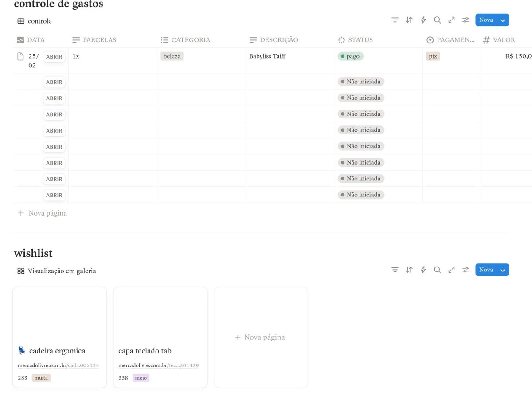Viewport: 532px width, 400px height.
Task: Open PAGAMEN... column header menu
Action: [451, 40]
